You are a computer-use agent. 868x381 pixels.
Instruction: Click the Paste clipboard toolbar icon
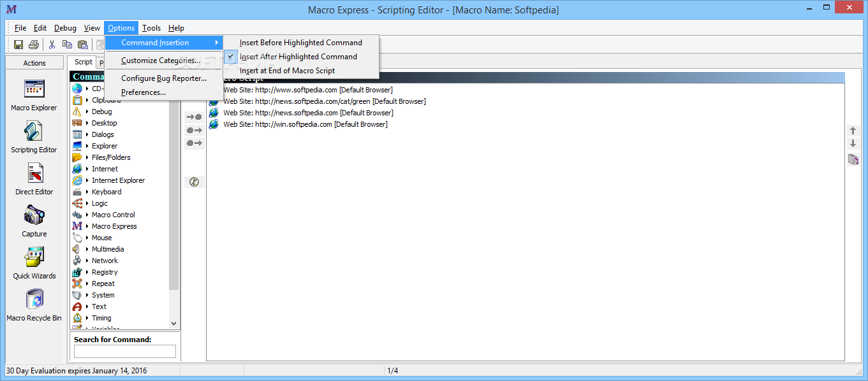coord(82,45)
